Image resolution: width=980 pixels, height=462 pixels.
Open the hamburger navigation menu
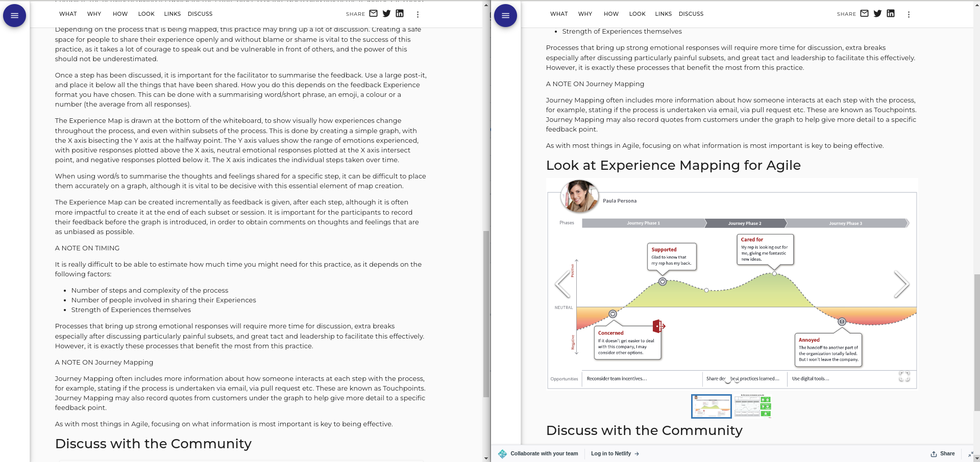(x=505, y=15)
